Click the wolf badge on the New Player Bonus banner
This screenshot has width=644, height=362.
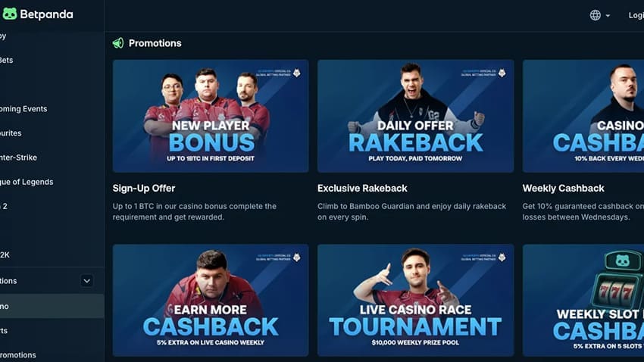tap(296, 73)
